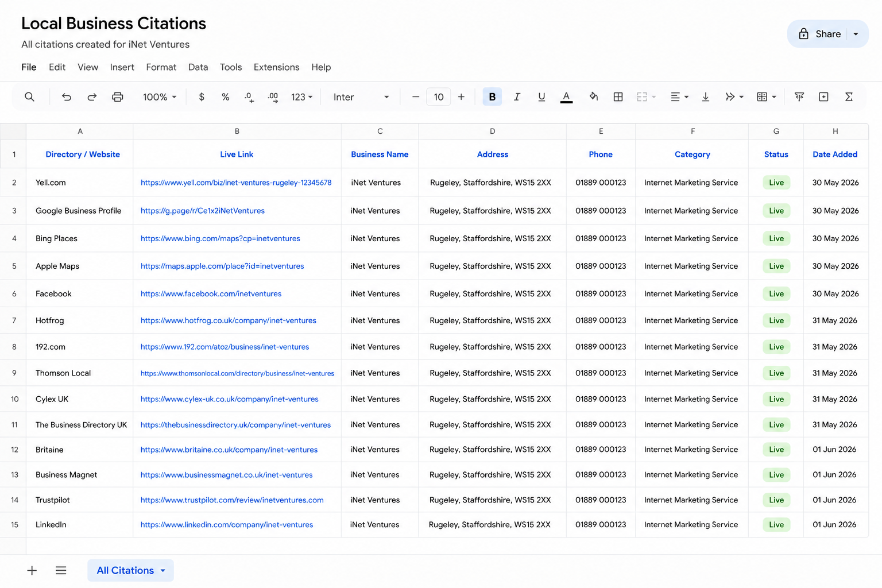Open the Data menu
This screenshot has height=588, width=882.
[x=198, y=67]
